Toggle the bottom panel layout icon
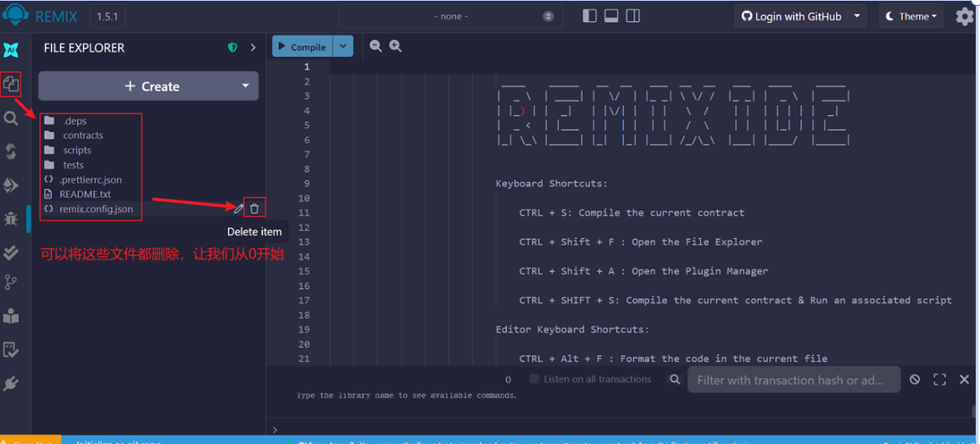 (x=611, y=16)
